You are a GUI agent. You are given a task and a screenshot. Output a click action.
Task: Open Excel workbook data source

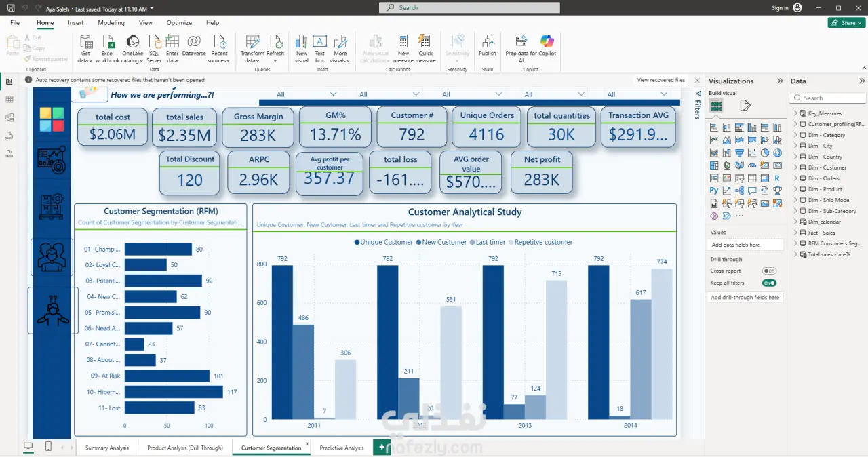coord(107,48)
